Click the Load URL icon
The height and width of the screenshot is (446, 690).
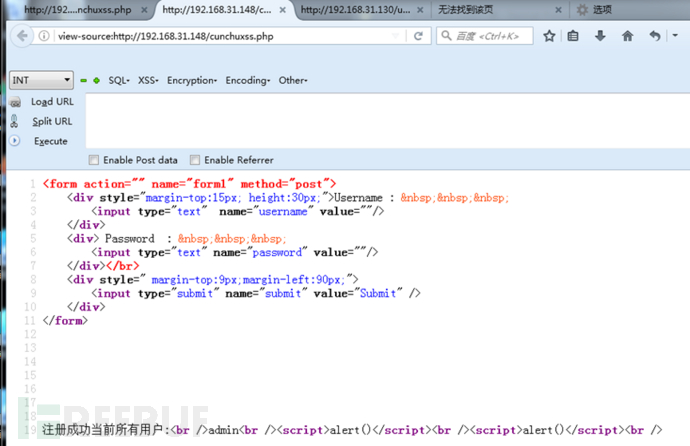click(x=15, y=102)
